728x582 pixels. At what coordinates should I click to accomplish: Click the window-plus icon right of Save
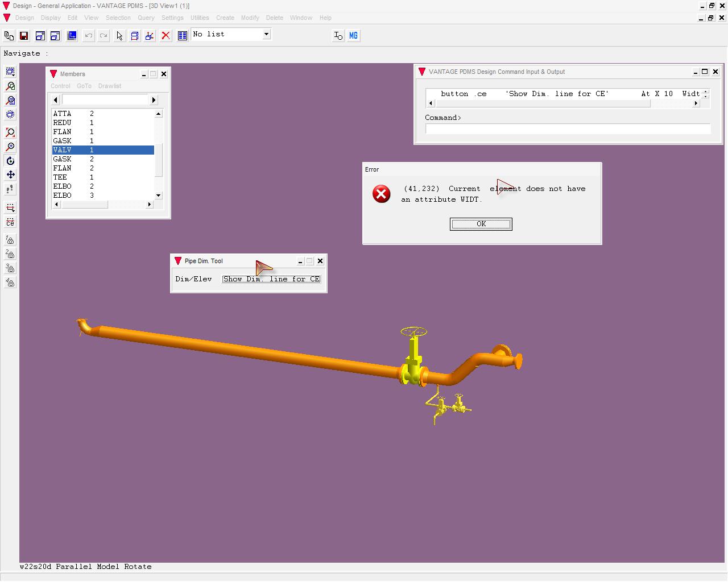pos(40,36)
